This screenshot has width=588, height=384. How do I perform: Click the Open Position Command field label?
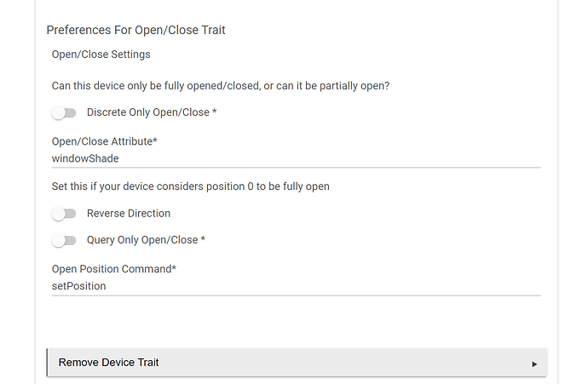tap(114, 269)
